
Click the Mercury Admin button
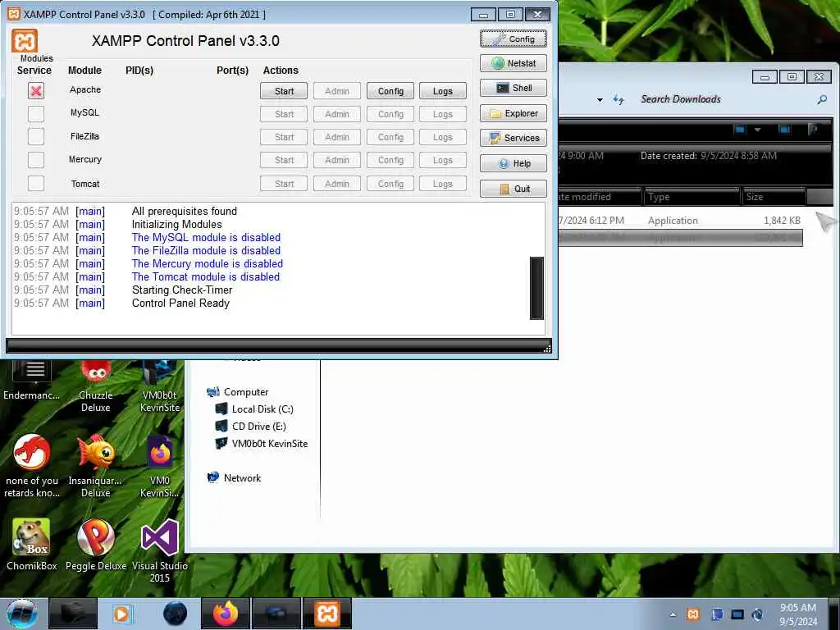[x=337, y=160]
